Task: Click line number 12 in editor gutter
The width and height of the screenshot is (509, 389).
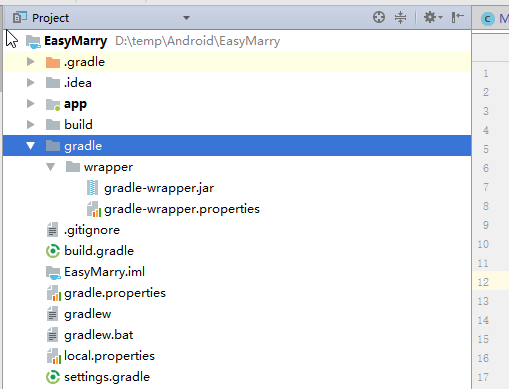Action: 483,282
